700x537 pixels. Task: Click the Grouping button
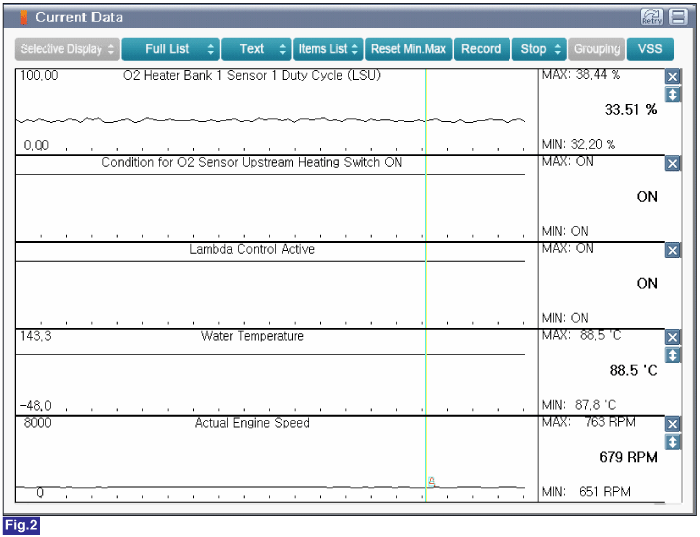click(597, 49)
